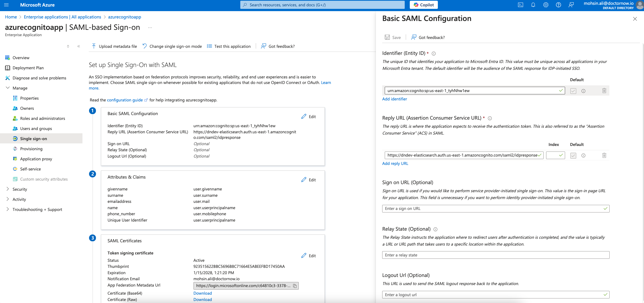Image resolution: width=644 pixels, height=303 pixels.
Task: Delete the identifier with the trash icon
Action: pyautogui.click(x=604, y=91)
